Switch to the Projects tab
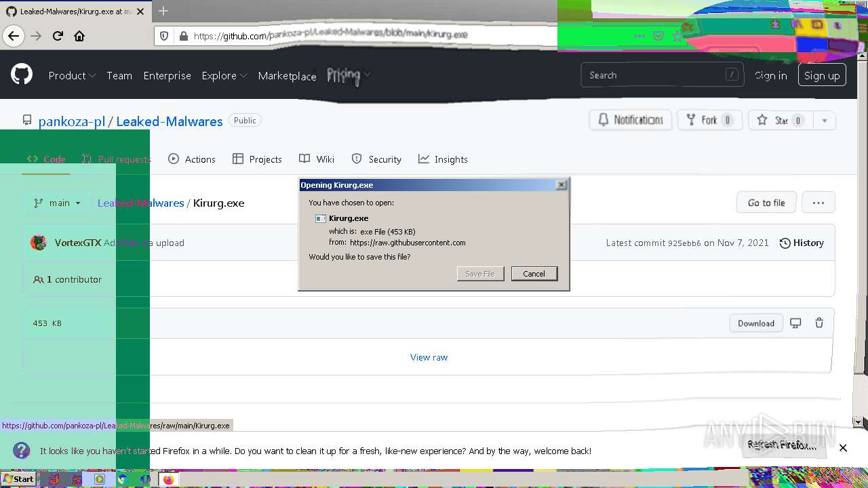868x488 pixels. click(x=257, y=159)
